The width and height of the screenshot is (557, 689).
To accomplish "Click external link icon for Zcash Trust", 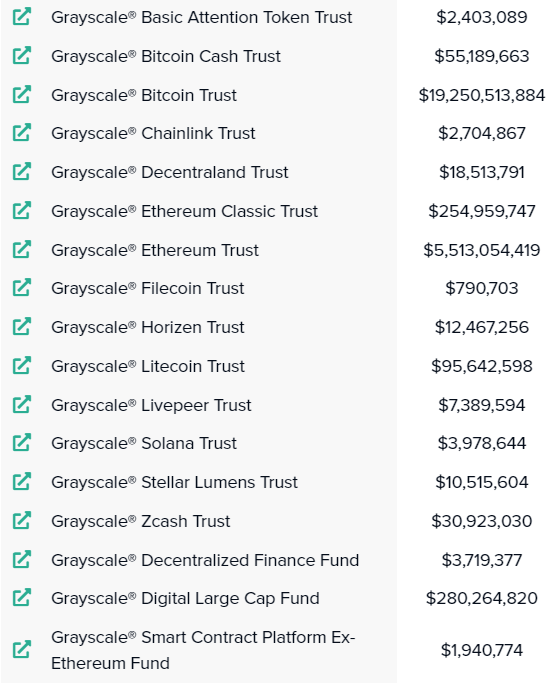I will tap(22, 521).
